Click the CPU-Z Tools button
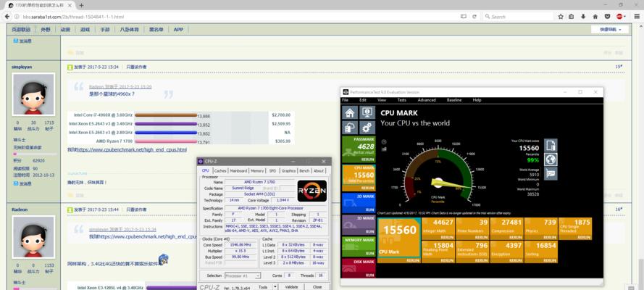The height and width of the screenshot is (290, 644). coord(263,286)
